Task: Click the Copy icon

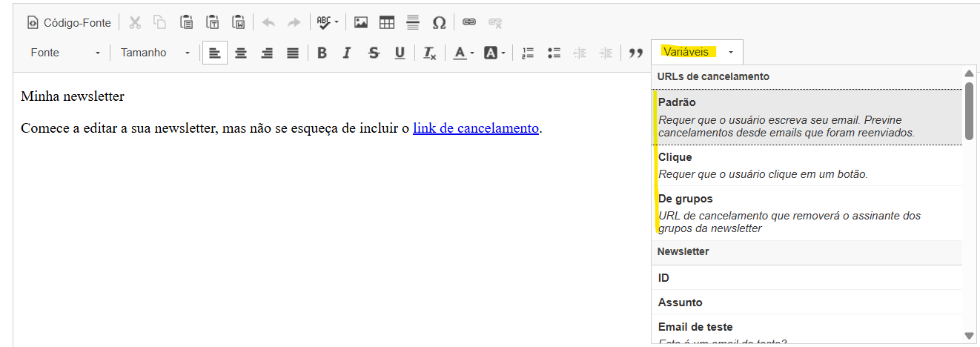Action: pos(161,22)
